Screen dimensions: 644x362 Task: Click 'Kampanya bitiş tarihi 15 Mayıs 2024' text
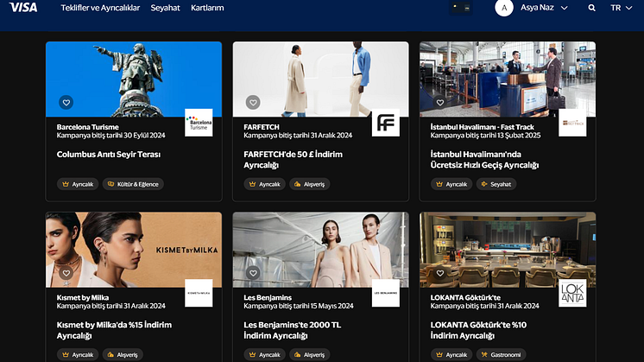coord(299,306)
